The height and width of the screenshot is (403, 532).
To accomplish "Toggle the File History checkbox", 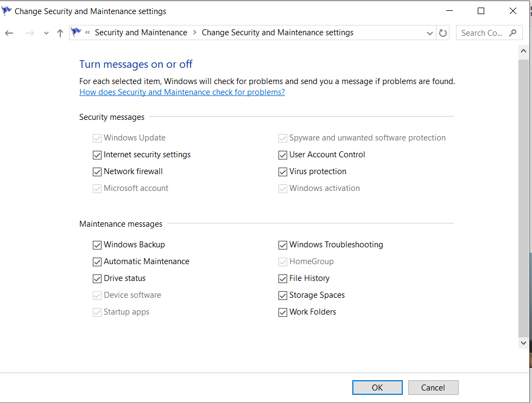I will point(283,279).
